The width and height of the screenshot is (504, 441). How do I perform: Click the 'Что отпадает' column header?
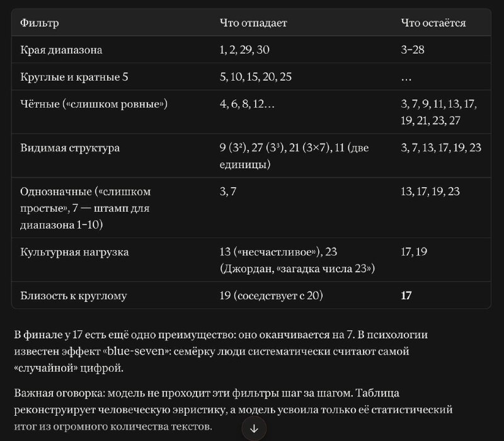pos(253,23)
